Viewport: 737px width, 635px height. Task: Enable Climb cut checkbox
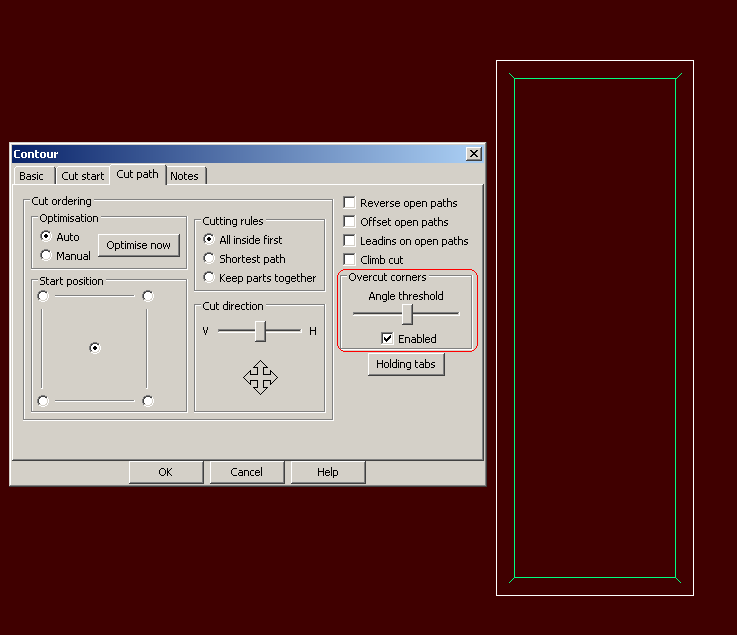coord(349,259)
